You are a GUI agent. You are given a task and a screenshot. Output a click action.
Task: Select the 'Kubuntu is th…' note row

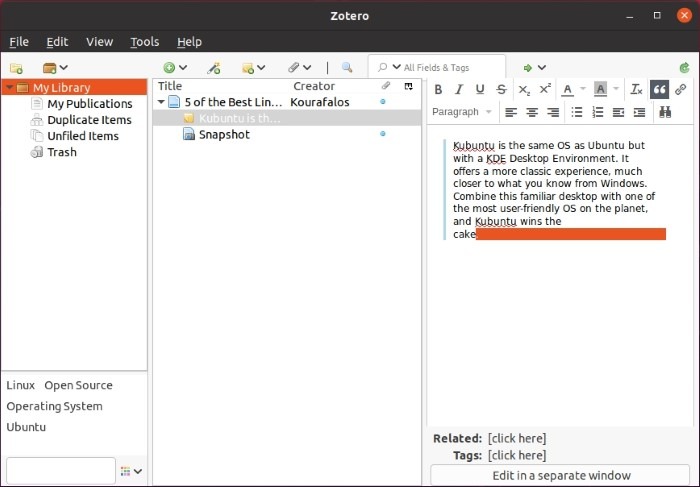click(x=287, y=118)
